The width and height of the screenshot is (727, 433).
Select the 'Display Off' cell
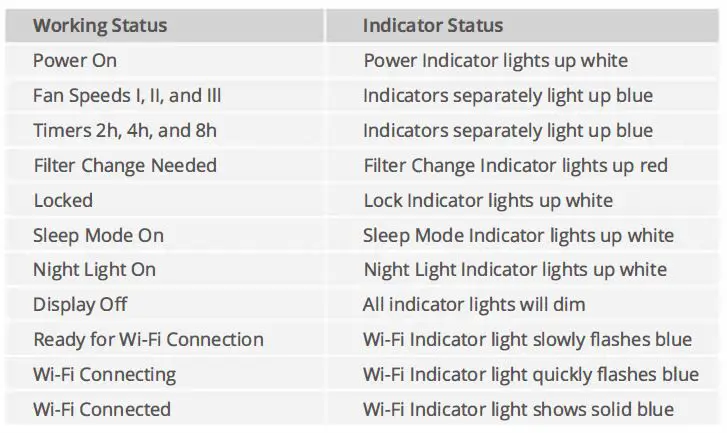click(80, 304)
